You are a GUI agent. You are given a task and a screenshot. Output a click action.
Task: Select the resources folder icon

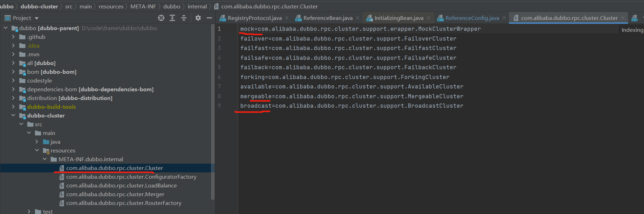click(x=46, y=150)
